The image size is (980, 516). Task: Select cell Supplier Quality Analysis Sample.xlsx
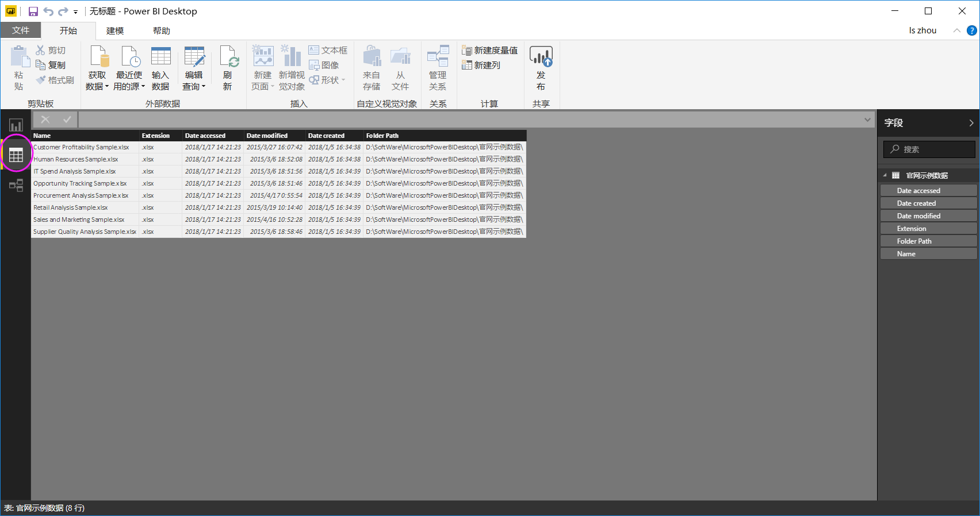pyautogui.click(x=85, y=232)
